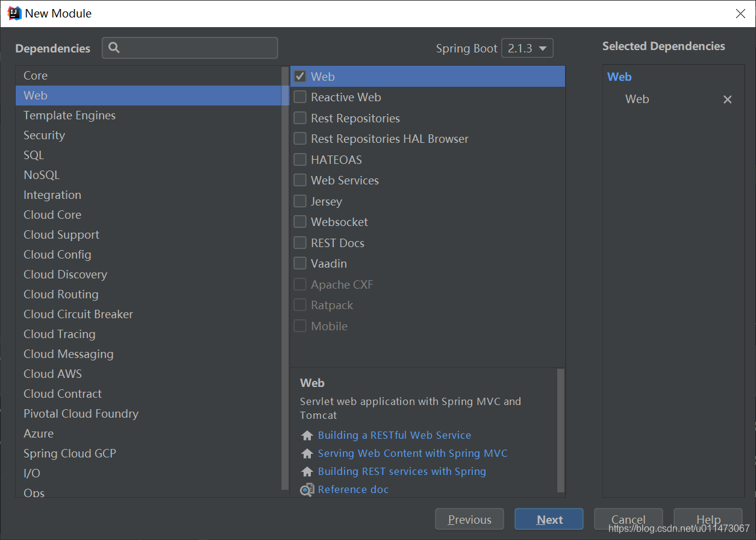Tick Rest Repositories HAL Browser checkbox

point(300,139)
